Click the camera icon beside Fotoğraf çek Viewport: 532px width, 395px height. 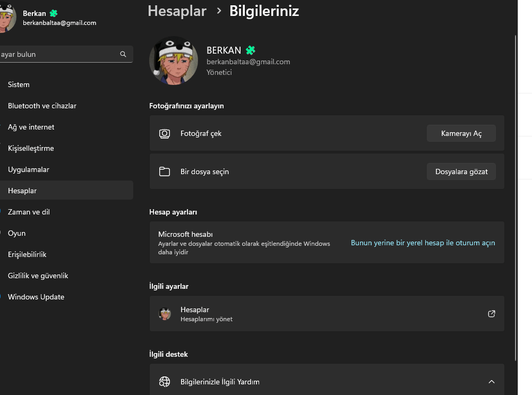click(x=165, y=134)
